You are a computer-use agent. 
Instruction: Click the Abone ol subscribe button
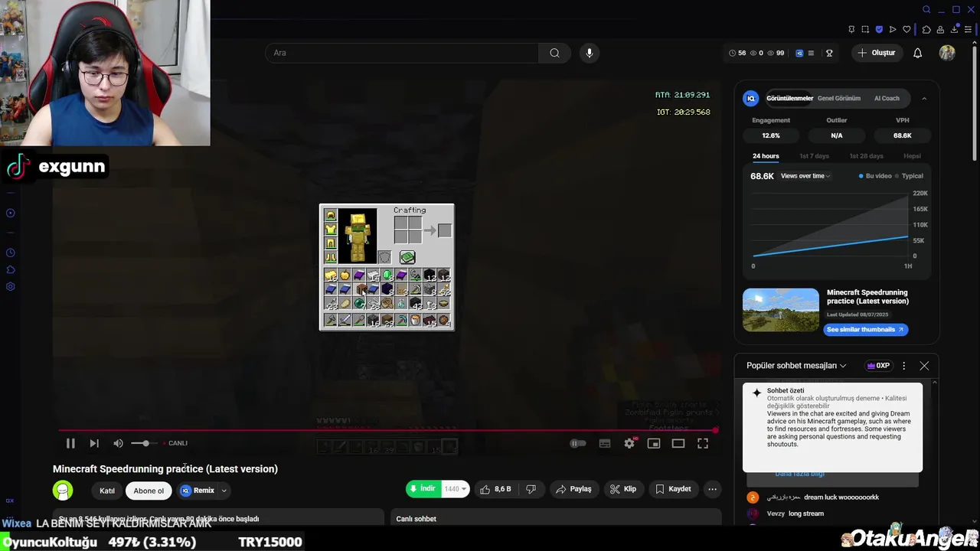point(149,491)
